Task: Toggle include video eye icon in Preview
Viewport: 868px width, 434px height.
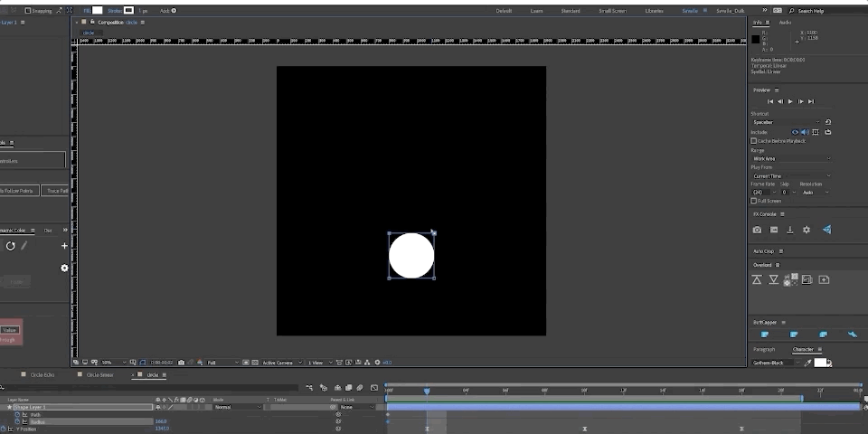Action: pyautogui.click(x=796, y=132)
